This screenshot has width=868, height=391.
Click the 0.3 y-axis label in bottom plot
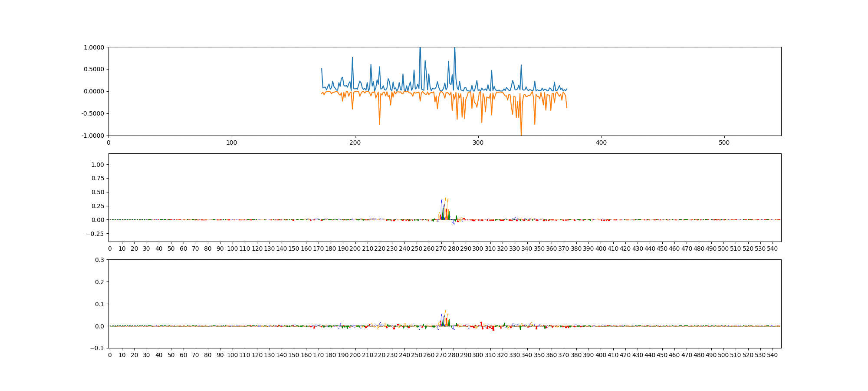(x=99, y=260)
